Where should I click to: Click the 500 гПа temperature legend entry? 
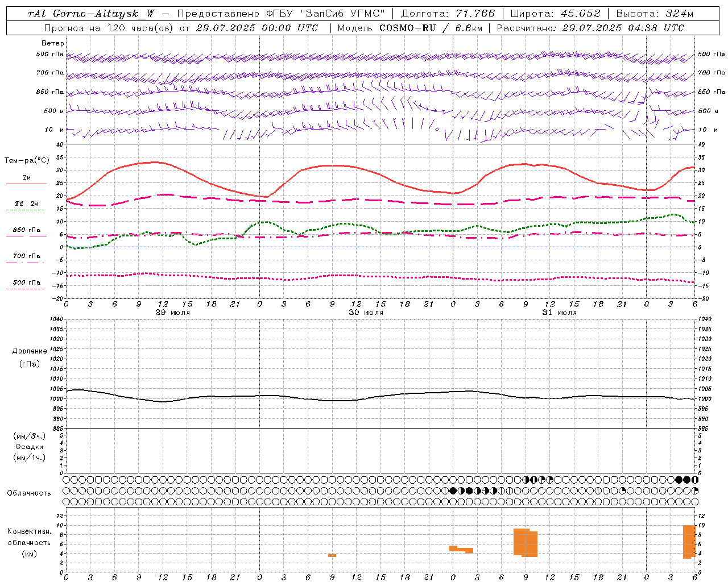(x=26, y=282)
